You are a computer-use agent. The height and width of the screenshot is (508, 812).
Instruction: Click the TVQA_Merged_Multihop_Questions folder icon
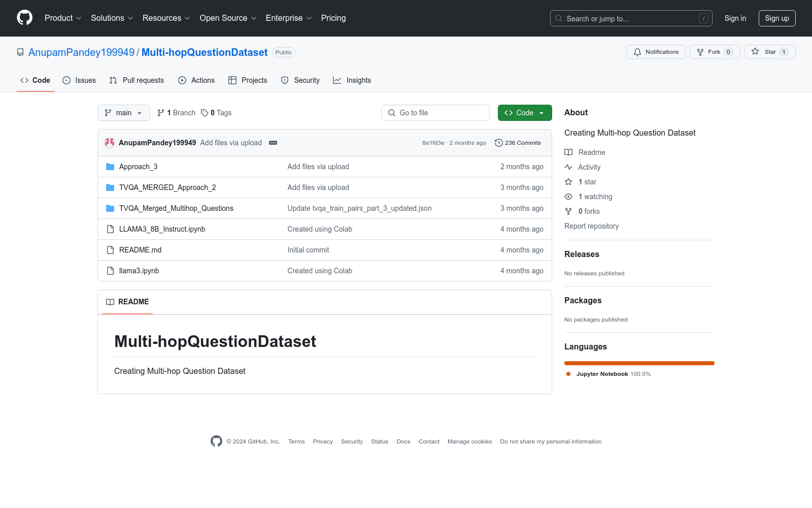coord(110,208)
